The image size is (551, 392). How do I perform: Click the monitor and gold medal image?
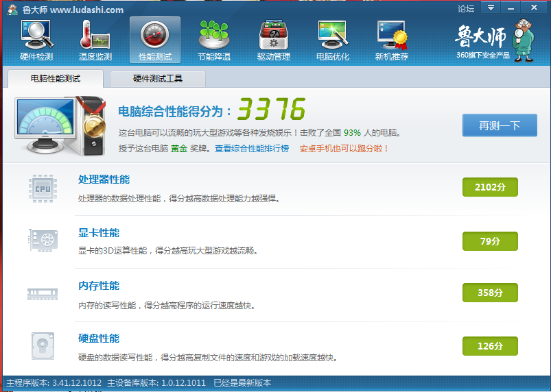tap(60, 125)
